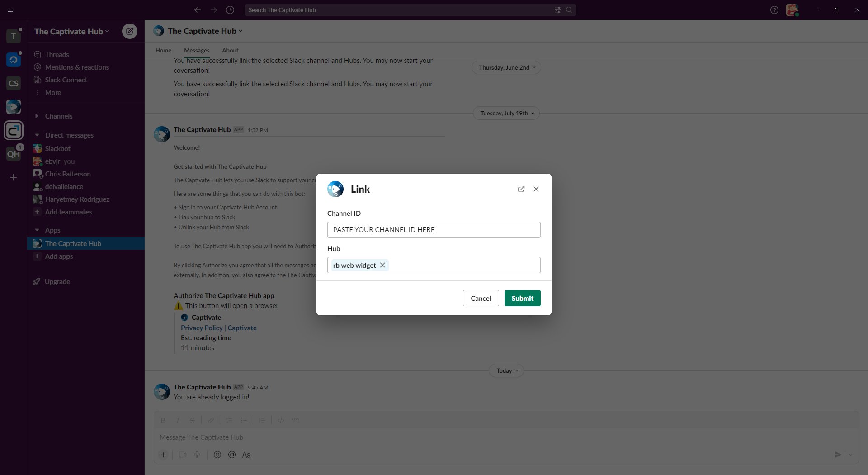This screenshot has height=475, width=868.
Task: Switch to the About tab
Action: point(230,50)
